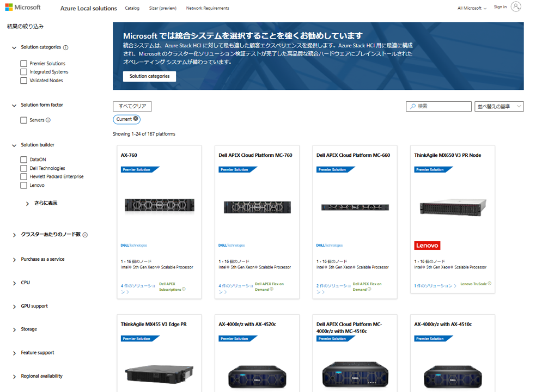The image size is (536, 392).
Task: Click Dell APEX Subscriptions info icon
Action: click(184, 289)
